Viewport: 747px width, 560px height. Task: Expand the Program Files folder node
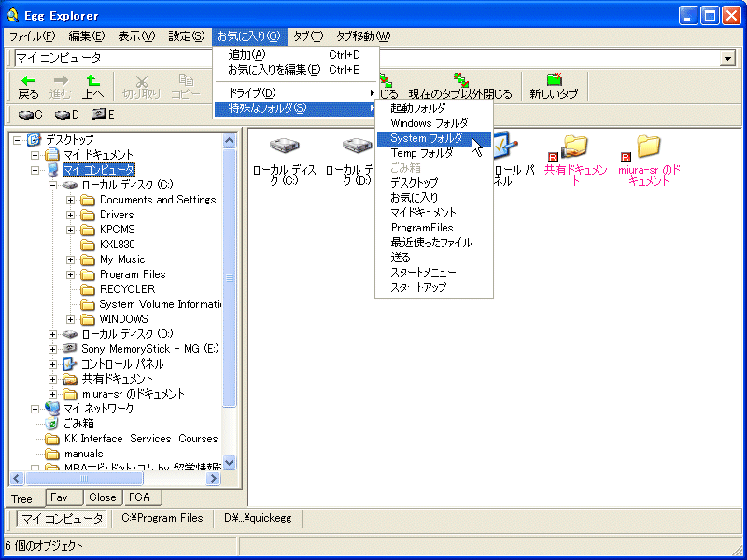[x=71, y=274]
